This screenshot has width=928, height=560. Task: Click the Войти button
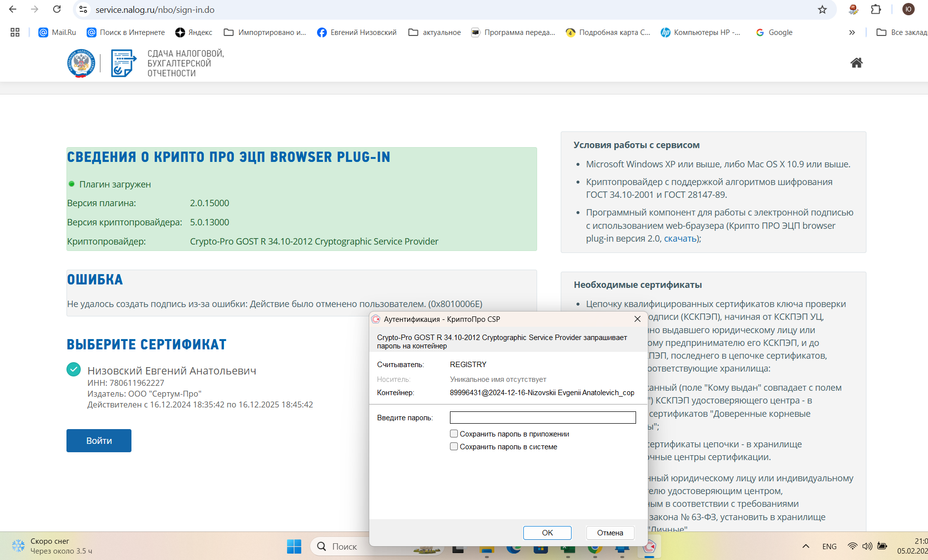point(99,440)
